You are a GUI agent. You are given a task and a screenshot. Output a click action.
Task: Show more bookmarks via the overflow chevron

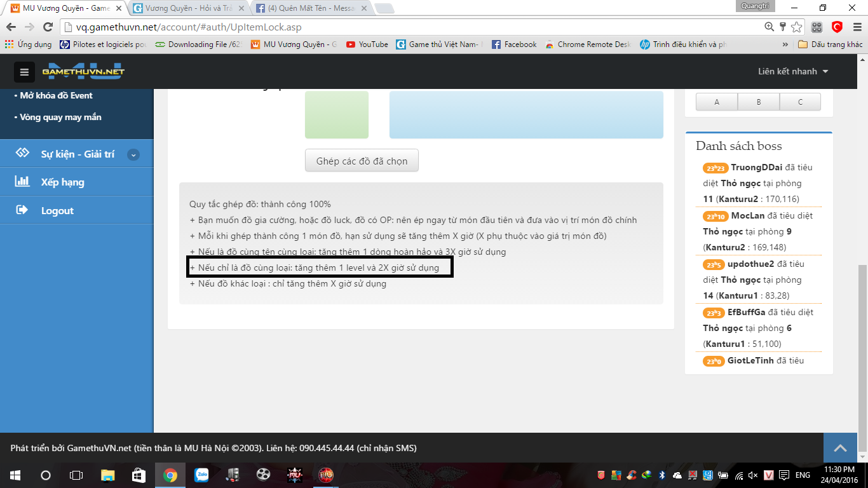(785, 44)
